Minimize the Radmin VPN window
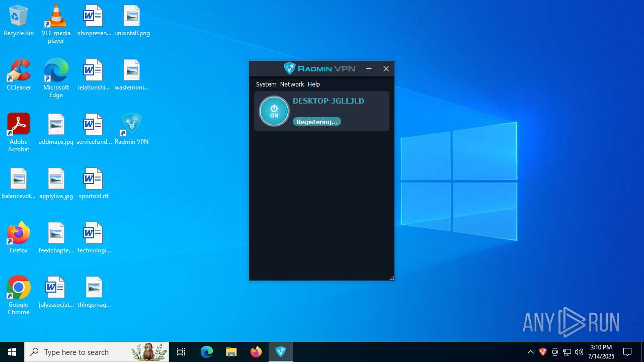The height and width of the screenshot is (362, 644). pos(369,69)
